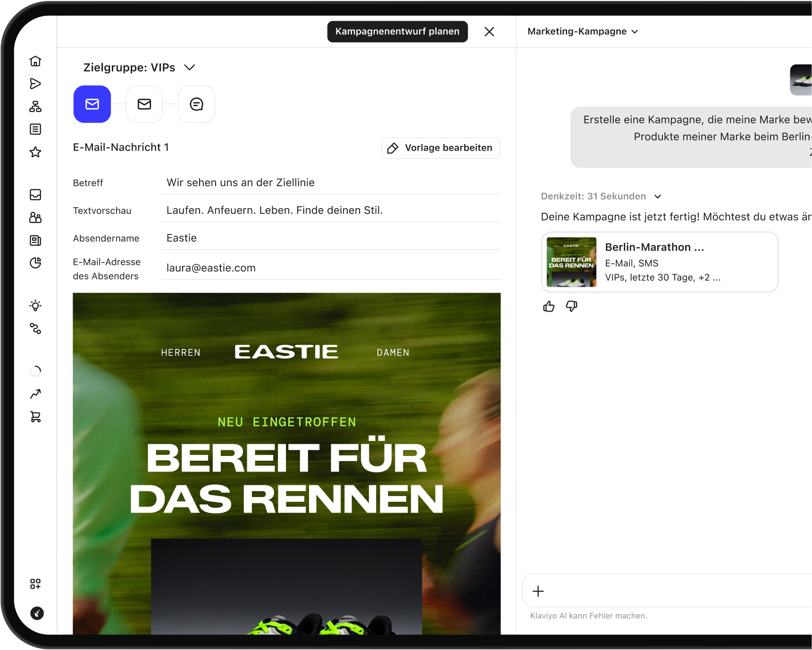812x650 pixels.
Task: Open the trending arrow growth icon
Action: tap(35, 394)
